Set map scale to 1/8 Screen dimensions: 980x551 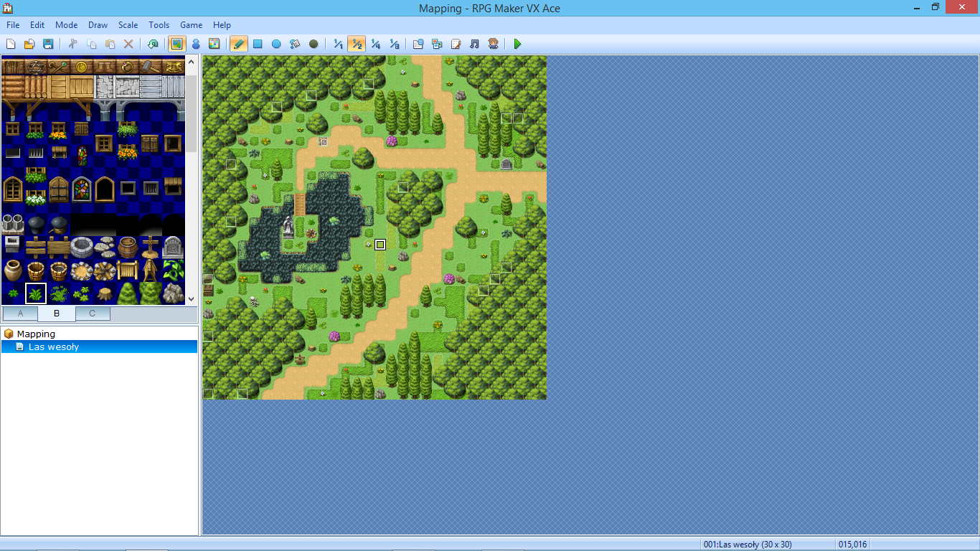394,44
